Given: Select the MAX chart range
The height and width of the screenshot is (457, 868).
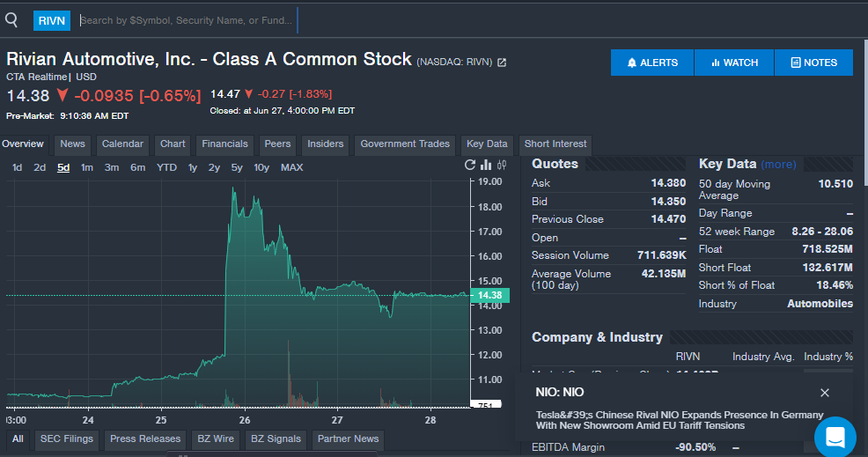Looking at the screenshot, I should [291, 167].
